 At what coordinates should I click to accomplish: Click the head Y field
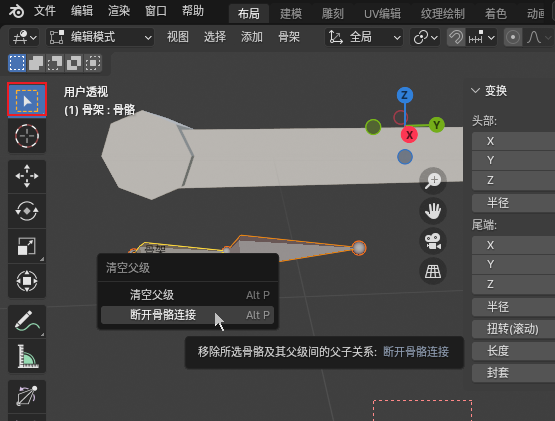point(513,160)
